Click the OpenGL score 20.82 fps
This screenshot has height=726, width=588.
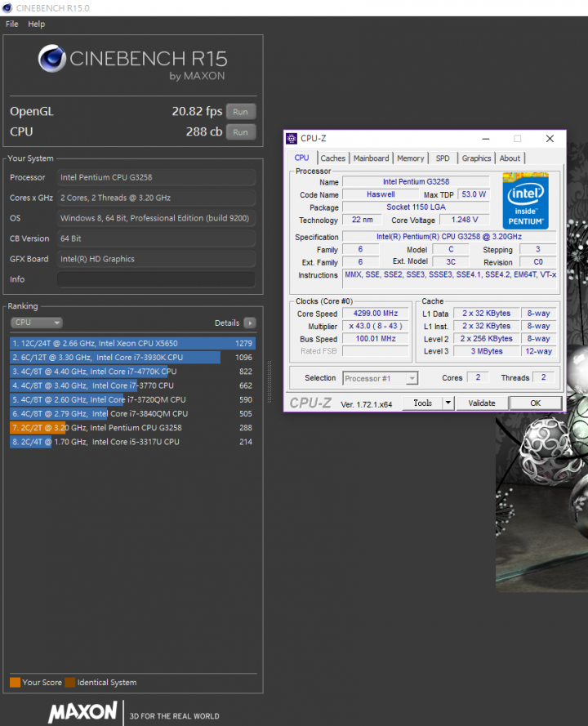coord(197,112)
